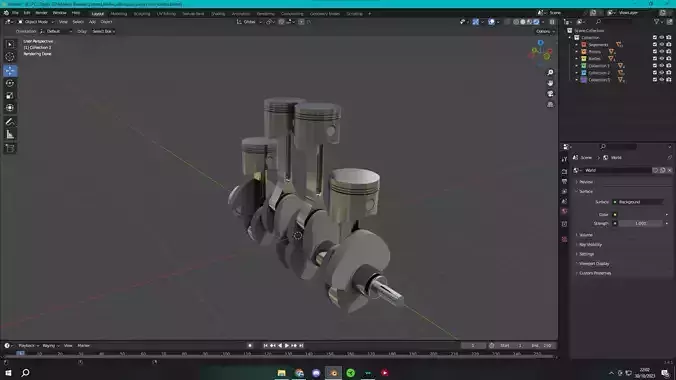Image resolution: width=676 pixels, height=380 pixels.
Task: Open the Object Mode dropdown
Action: (35, 22)
